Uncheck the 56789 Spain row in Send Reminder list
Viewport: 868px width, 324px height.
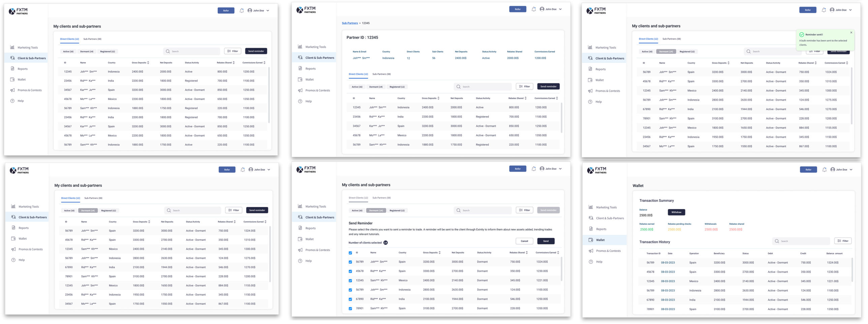click(x=350, y=262)
